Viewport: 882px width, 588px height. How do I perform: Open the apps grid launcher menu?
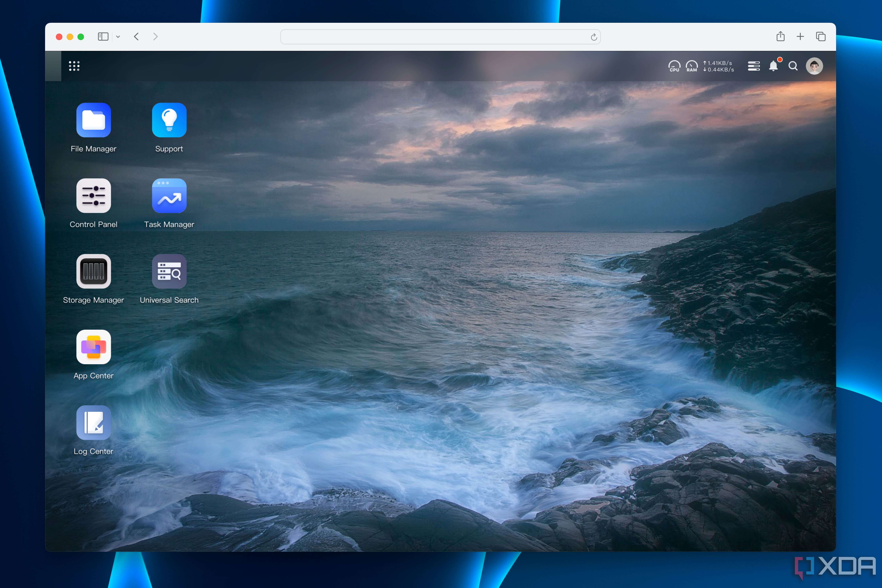click(74, 66)
